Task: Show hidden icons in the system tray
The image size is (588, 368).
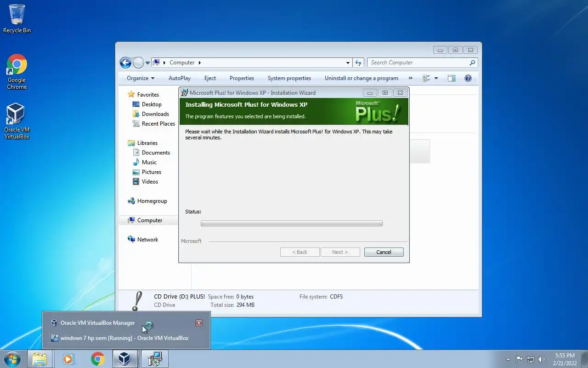Action: (508, 359)
